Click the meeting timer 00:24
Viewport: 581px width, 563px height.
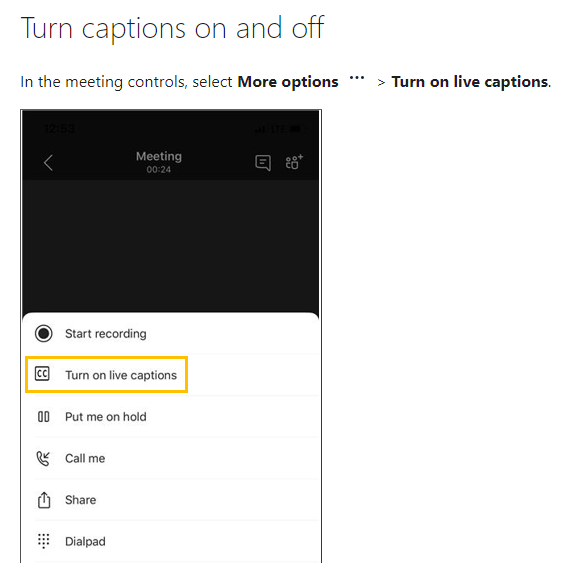(x=159, y=169)
